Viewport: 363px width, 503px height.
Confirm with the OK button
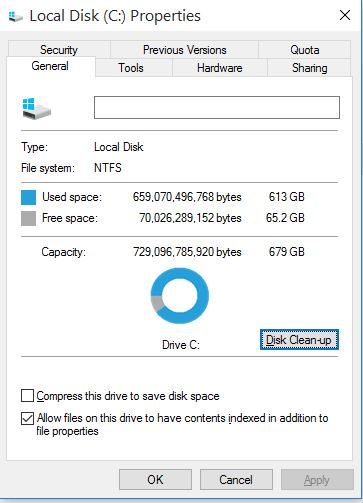155,480
